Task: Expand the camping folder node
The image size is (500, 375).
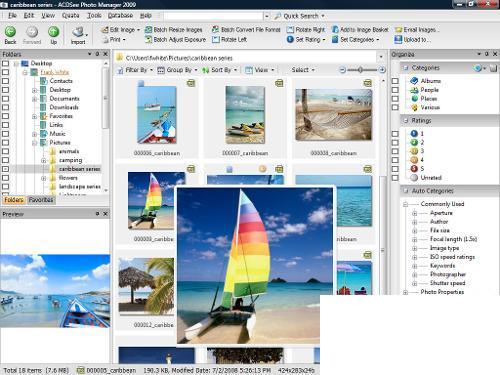Action: [x=44, y=160]
